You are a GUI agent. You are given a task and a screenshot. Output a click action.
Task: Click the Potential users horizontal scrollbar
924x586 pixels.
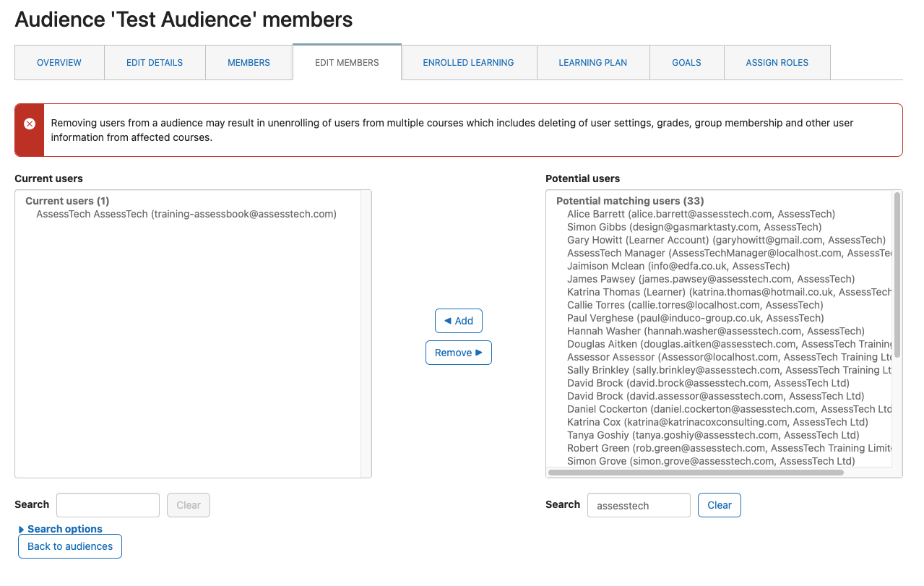tap(696, 473)
